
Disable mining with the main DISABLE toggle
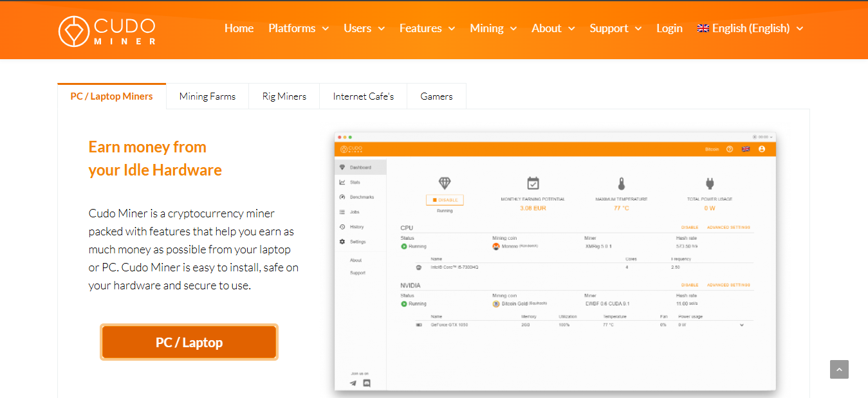tap(444, 199)
